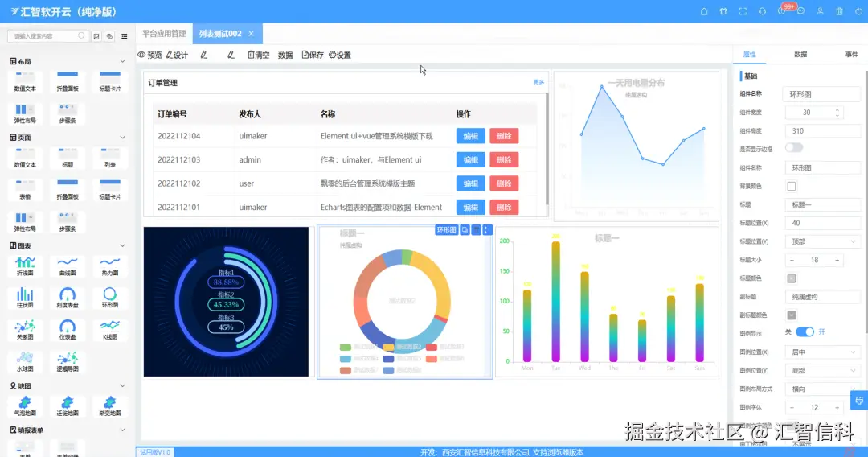The width and height of the screenshot is (868, 457).
Task: Open the 事件 events tab
Action: click(x=851, y=54)
